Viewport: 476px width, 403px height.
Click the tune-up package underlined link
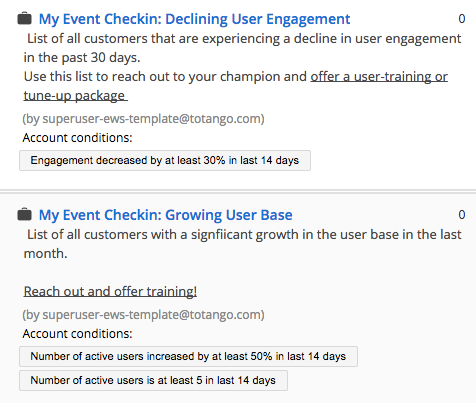[75, 96]
